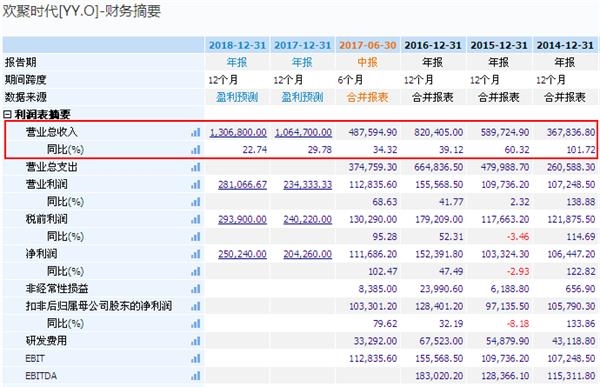Image resolution: width=600 pixels, height=387 pixels.
Task: Open the 204,260.00 net profit link
Action: (308, 254)
